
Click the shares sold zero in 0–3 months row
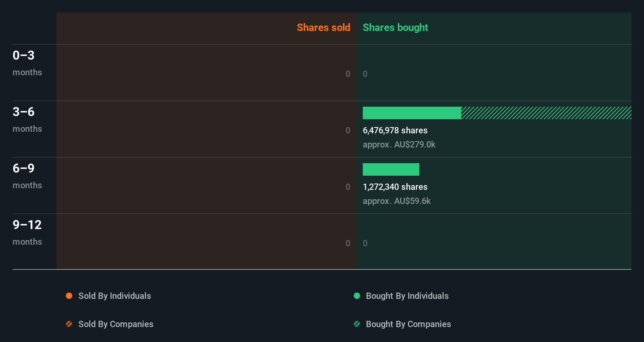point(348,74)
